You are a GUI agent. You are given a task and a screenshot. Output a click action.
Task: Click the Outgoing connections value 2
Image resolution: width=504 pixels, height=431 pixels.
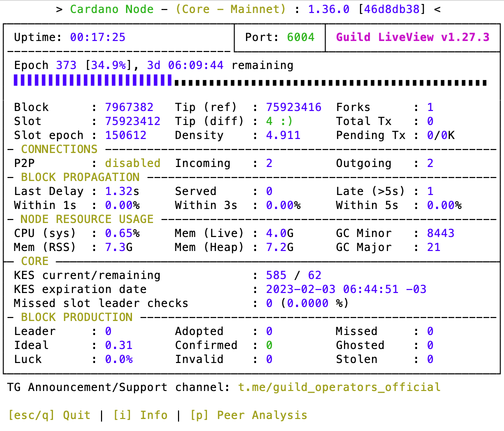pos(430,163)
